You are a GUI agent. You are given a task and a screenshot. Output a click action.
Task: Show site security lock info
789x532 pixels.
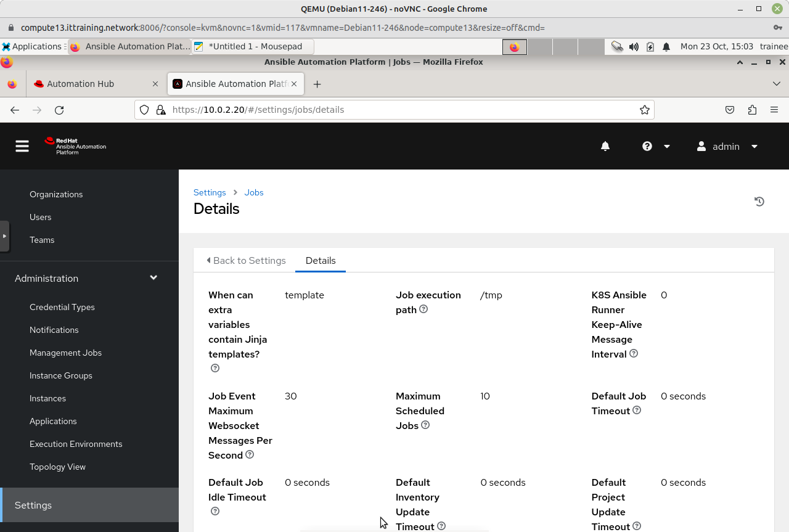coord(161,110)
